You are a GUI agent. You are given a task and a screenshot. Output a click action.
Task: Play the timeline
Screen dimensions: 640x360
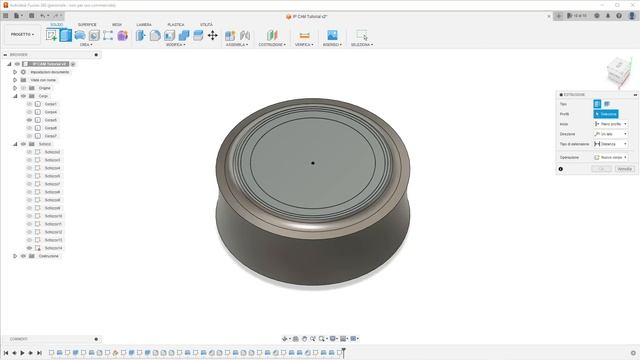(x=22, y=353)
